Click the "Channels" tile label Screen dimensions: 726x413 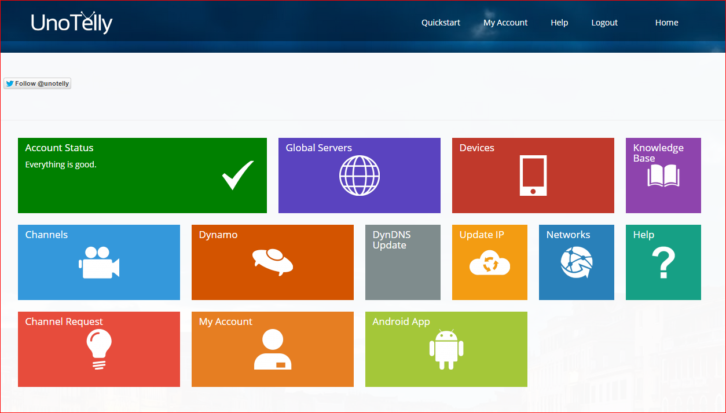(46, 235)
